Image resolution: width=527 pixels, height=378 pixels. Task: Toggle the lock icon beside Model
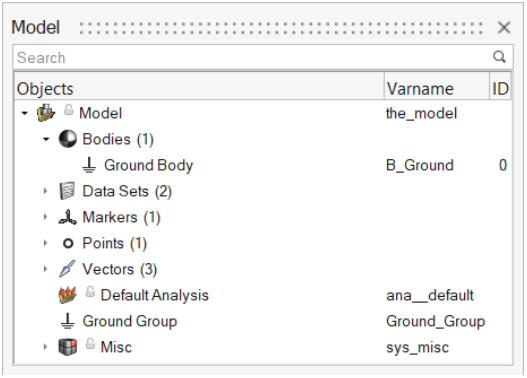(69, 110)
